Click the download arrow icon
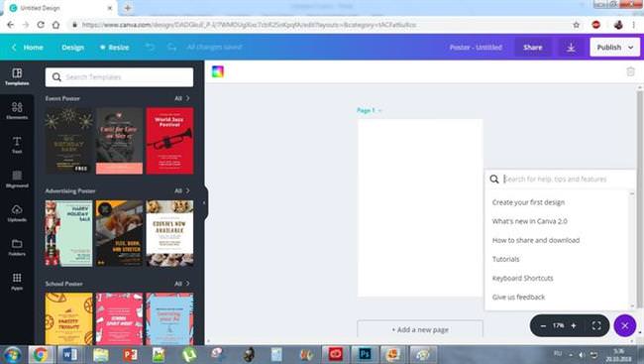This screenshot has width=644, height=364. pos(571,48)
